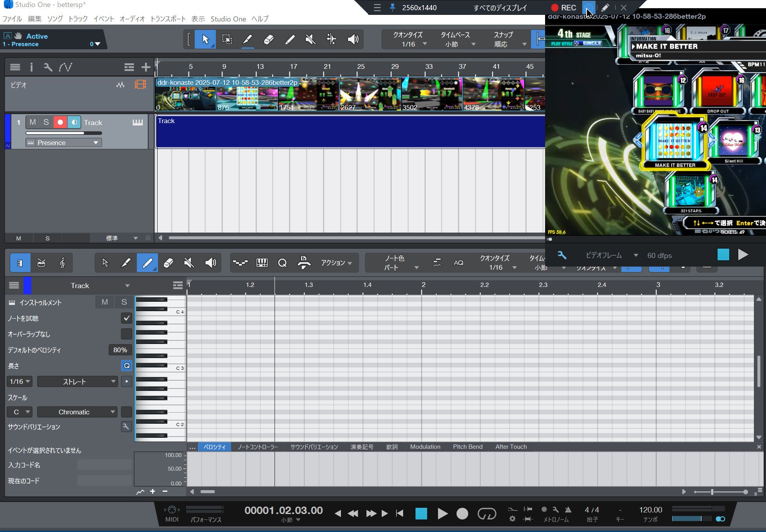Click the Record button in transport
This screenshot has height=532, width=766.
pos(462,513)
